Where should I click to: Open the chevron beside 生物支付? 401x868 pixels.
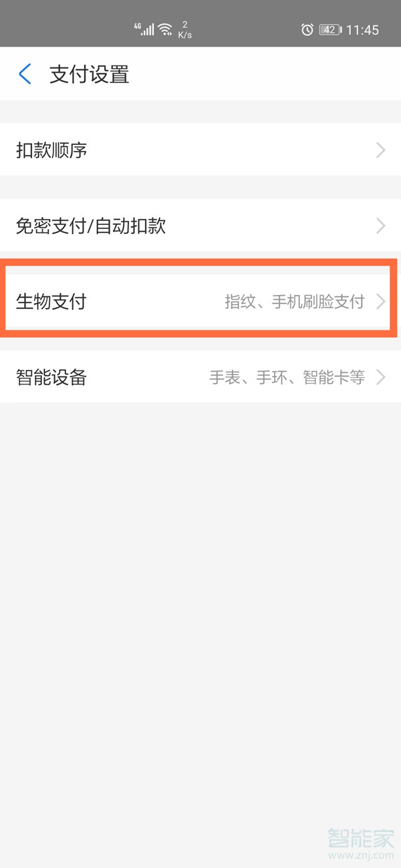pyautogui.click(x=381, y=302)
